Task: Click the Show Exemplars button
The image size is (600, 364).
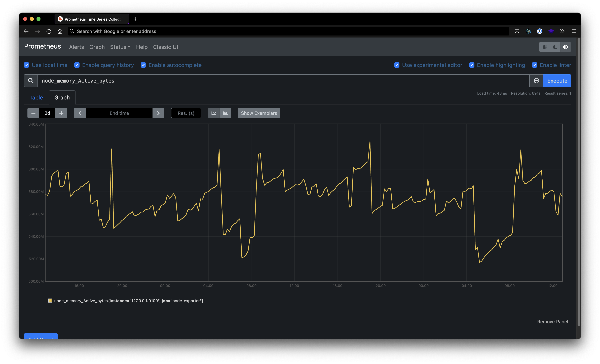Action: [259, 113]
